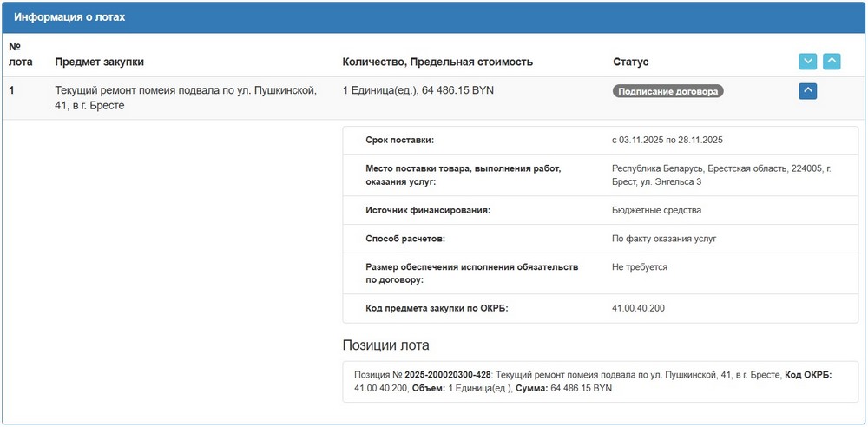Click the lot quantity '1 Единица(ед.), 64 486.15 BYN'

[x=418, y=90]
